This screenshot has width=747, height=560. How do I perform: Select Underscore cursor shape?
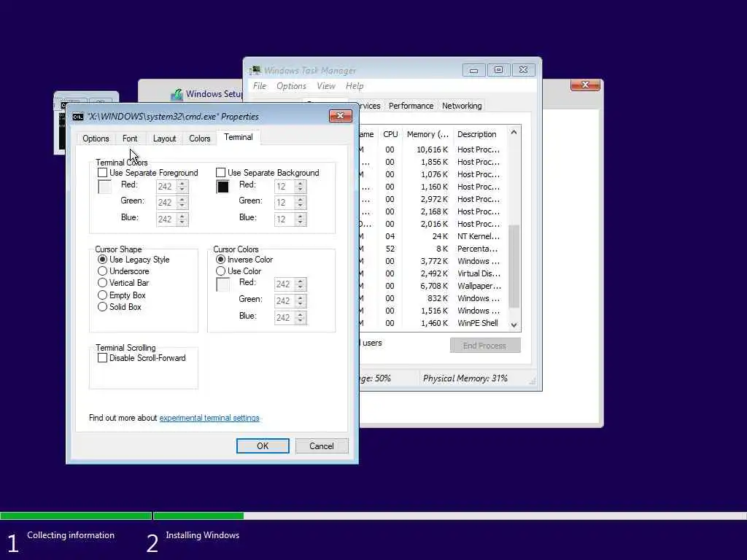(x=102, y=271)
